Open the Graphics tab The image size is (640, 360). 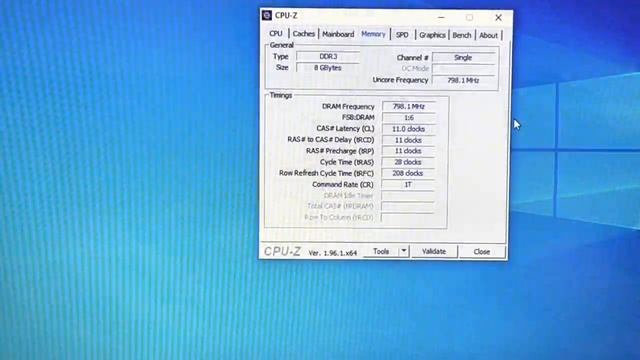tap(432, 35)
